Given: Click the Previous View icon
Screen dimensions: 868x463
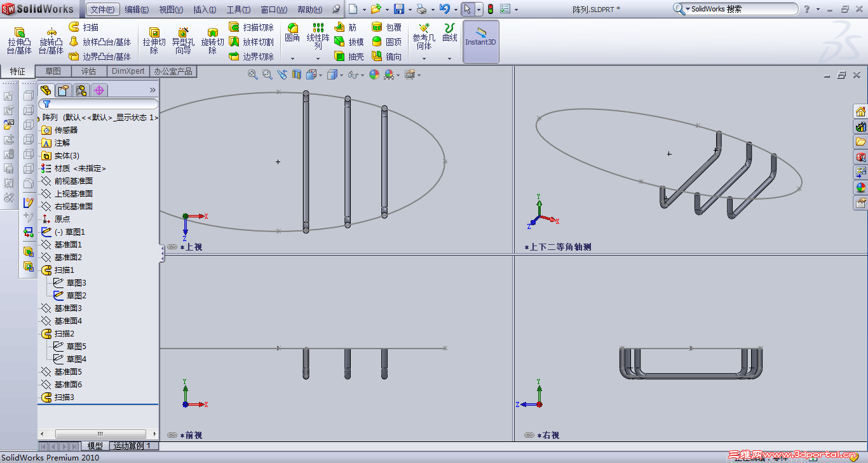Looking at the screenshot, I should [x=282, y=74].
